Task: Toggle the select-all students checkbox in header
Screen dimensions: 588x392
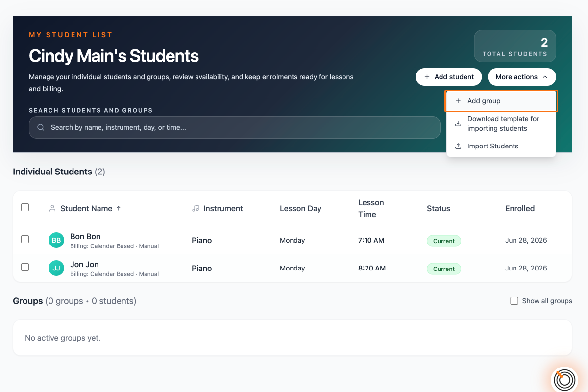Action: [25, 207]
